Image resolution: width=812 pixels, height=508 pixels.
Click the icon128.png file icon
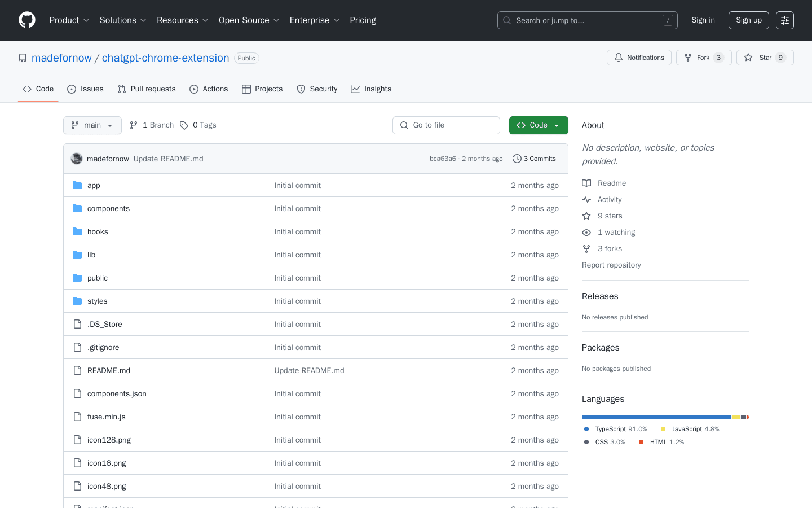77,440
